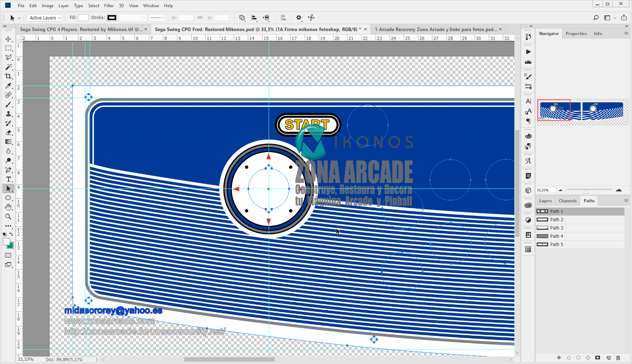Toggle Quick Mask mode
632x364 pixels.
pyautogui.click(x=8, y=255)
